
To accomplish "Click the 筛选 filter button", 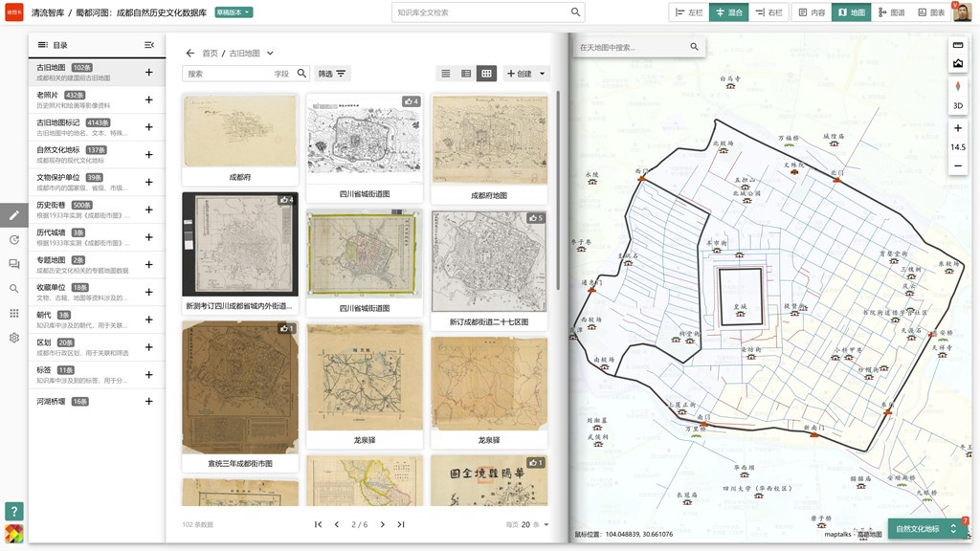I will pos(332,74).
